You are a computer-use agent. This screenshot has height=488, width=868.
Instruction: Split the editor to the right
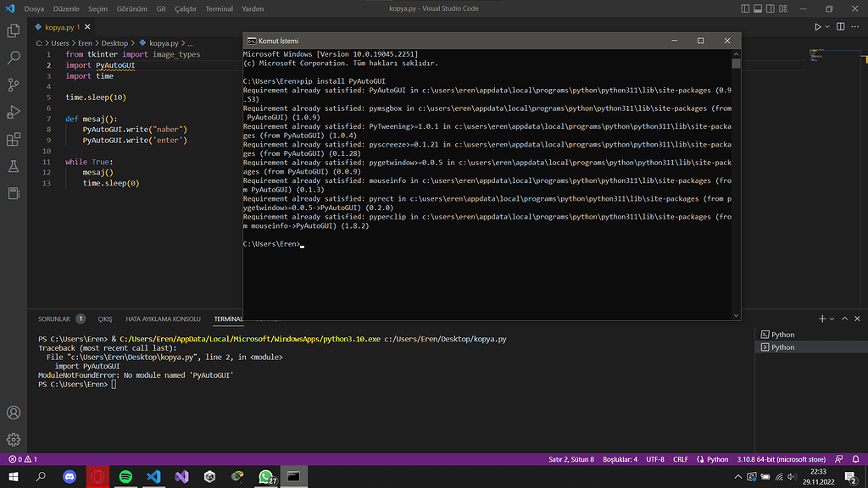tap(840, 26)
